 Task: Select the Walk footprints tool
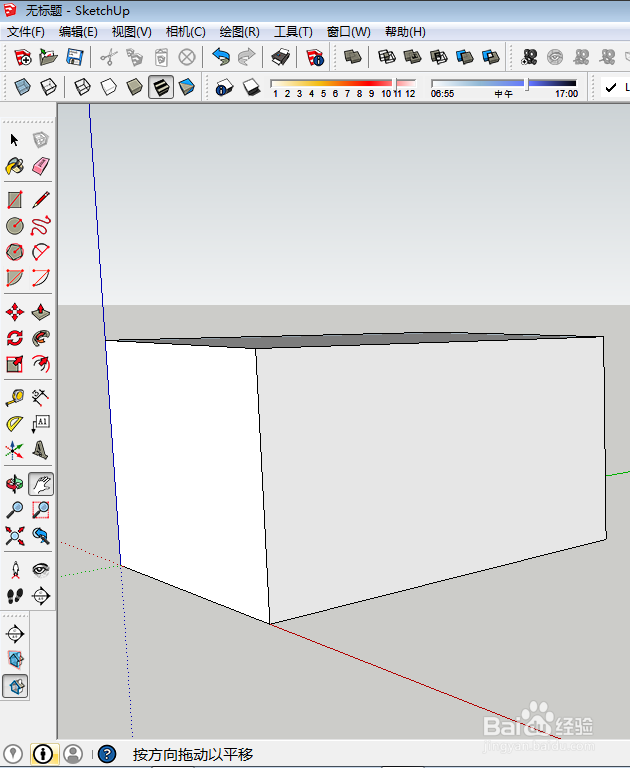pos(15,596)
